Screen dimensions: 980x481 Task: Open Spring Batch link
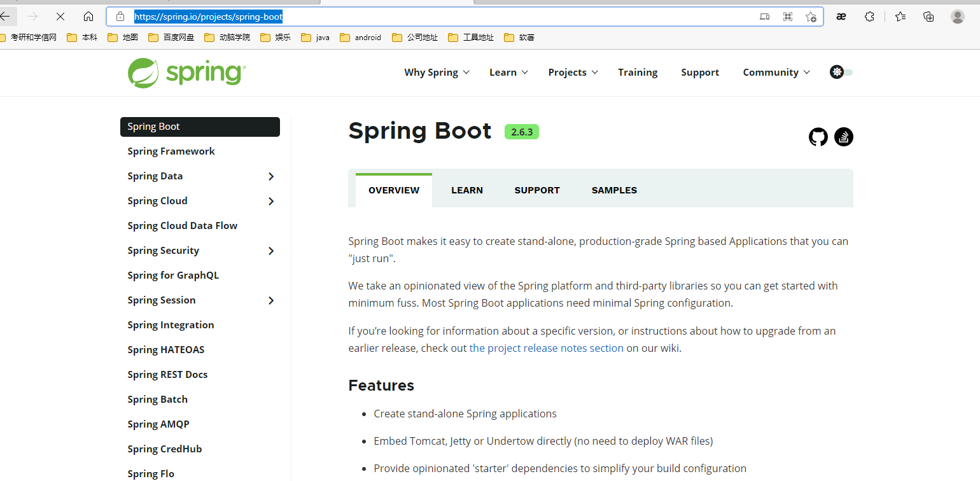click(x=157, y=400)
